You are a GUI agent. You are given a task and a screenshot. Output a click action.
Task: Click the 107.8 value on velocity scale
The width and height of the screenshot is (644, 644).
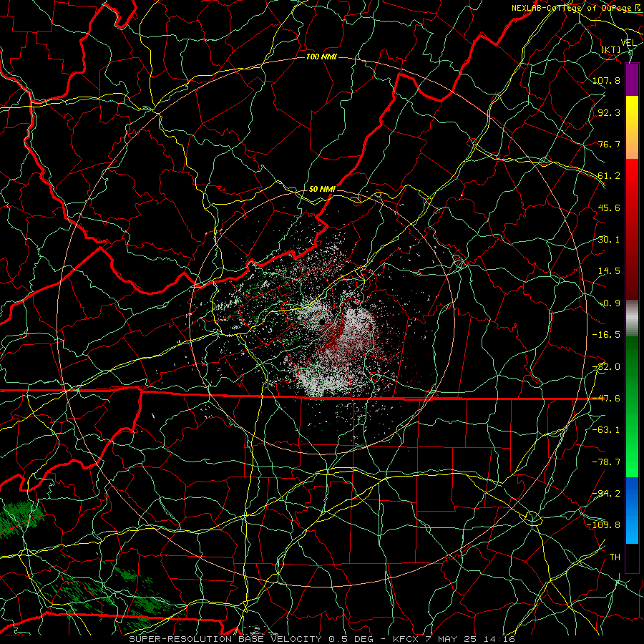pos(606,80)
